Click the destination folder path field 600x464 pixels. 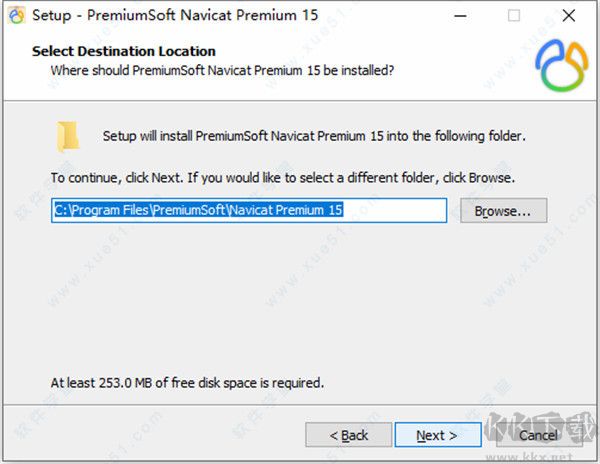(x=248, y=211)
